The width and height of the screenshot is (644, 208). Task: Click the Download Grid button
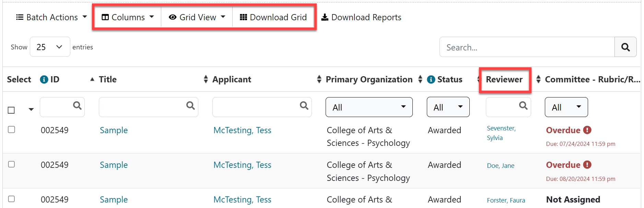click(x=273, y=17)
